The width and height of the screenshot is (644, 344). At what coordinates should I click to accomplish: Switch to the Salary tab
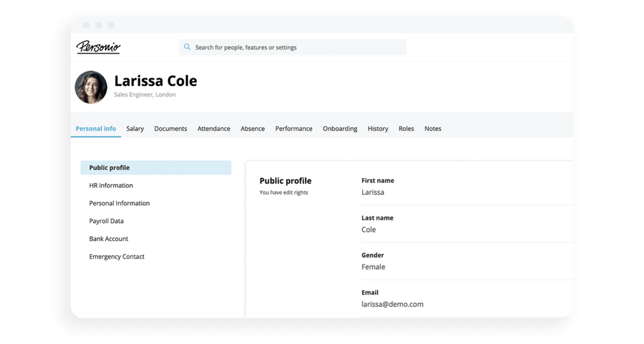click(x=135, y=128)
